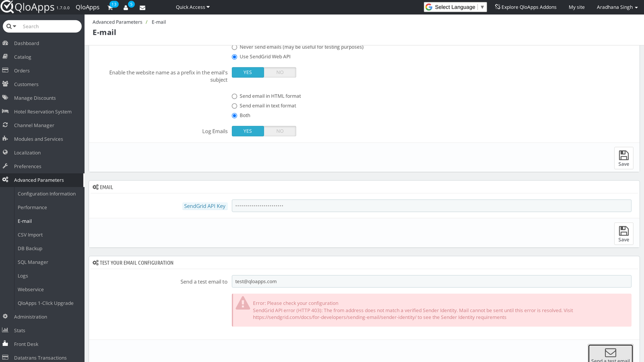Select Use SendGrid Web API option
644x362 pixels.
(x=235, y=57)
